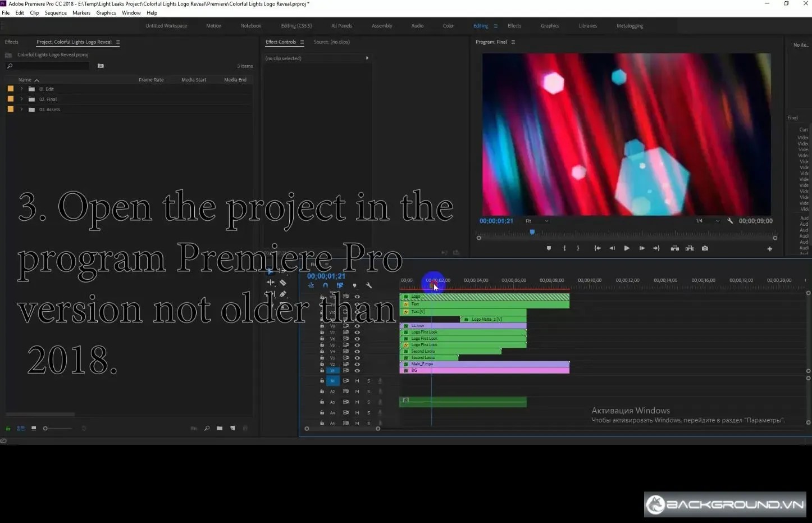The width and height of the screenshot is (812, 523).
Task: Step back one frame in Program monitor
Action: point(612,248)
